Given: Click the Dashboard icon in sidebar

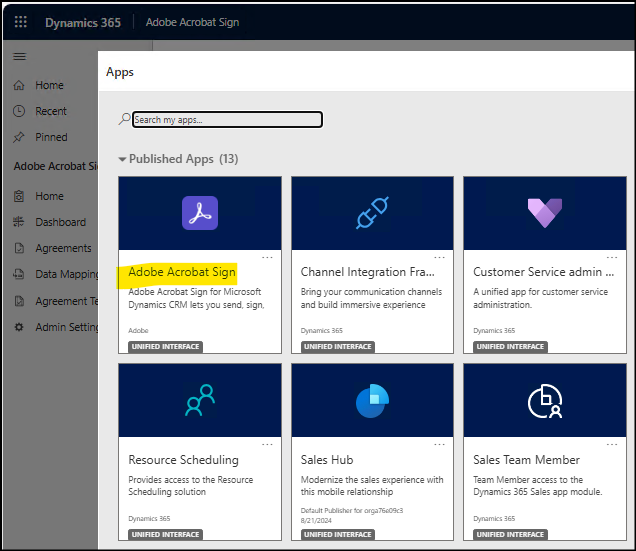Looking at the screenshot, I should tap(19, 222).
